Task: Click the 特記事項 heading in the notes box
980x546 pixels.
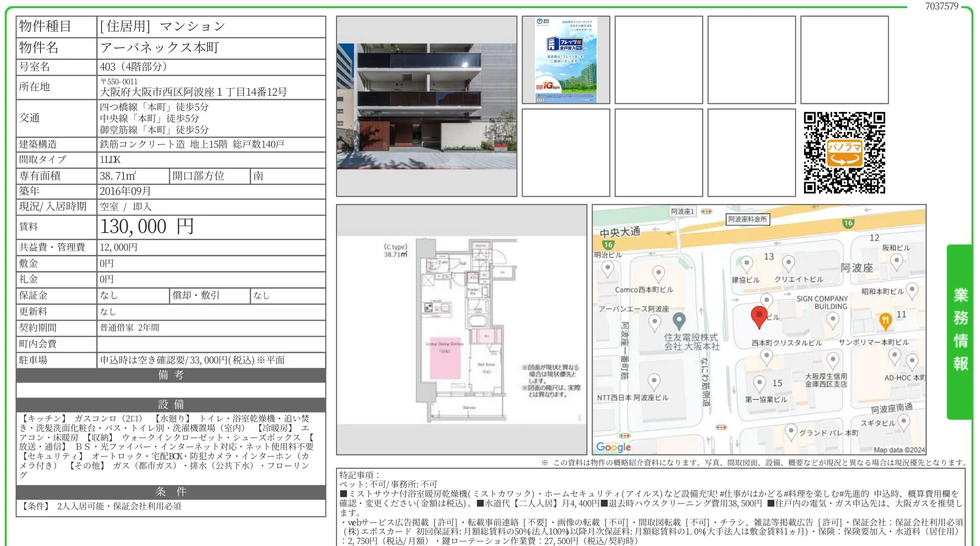Action: point(359,475)
